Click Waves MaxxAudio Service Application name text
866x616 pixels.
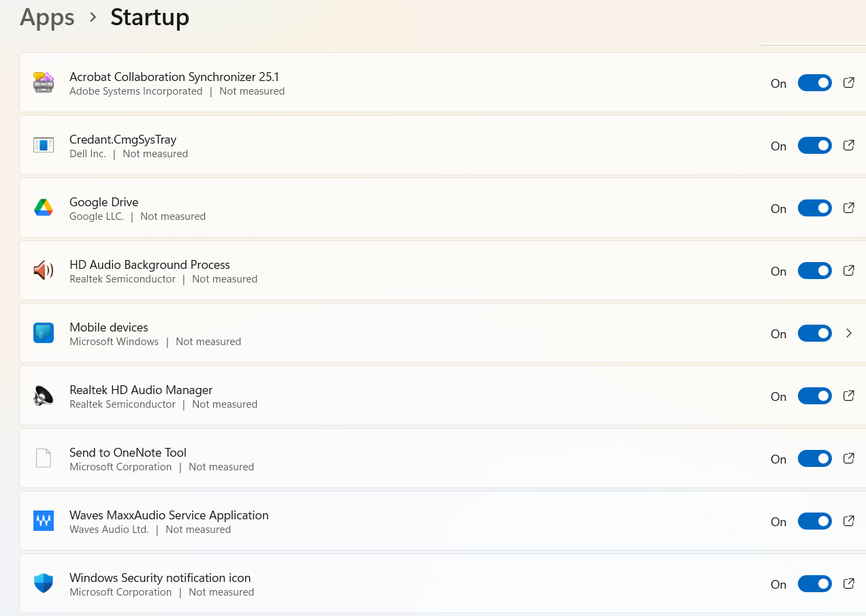click(169, 515)
